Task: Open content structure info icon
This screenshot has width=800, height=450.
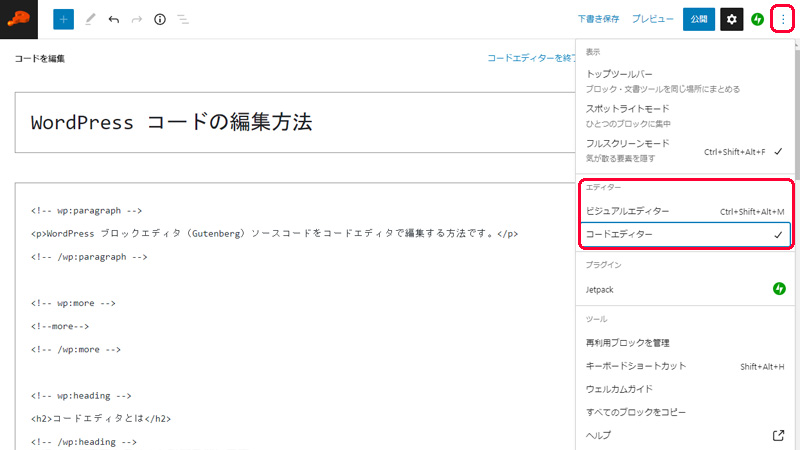Action: [160, 19]
